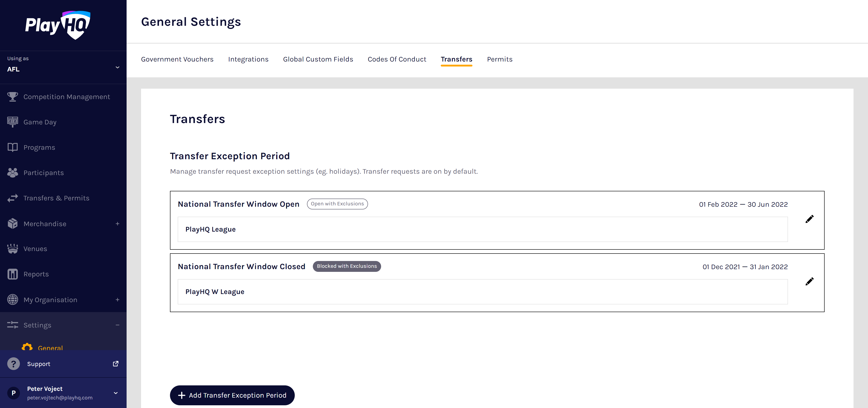This screenshot has height=408, width=868.
Task: Open the Reports chart icon
Action: 12,274
